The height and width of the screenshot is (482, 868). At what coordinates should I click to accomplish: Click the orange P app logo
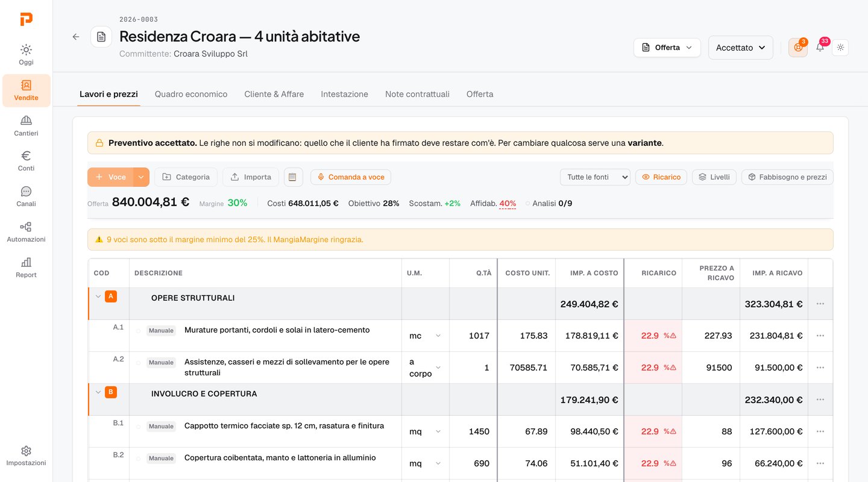(26, 19)
